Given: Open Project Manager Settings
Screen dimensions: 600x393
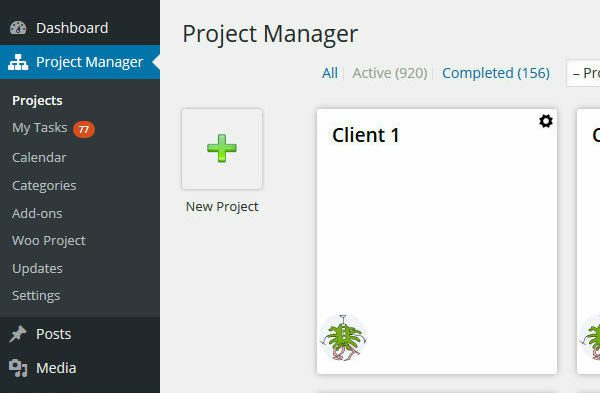Looking at the screenshot, I should (x=36, y=296).
